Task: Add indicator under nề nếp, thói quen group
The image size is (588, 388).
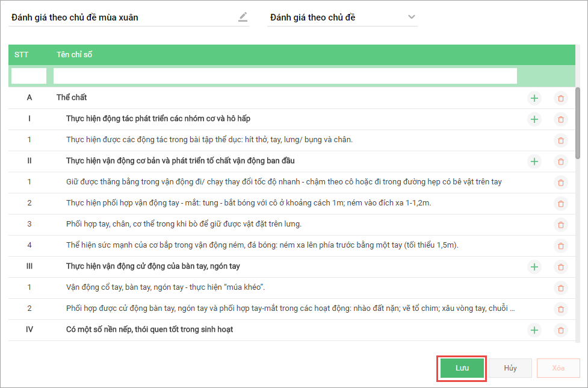Action: pyautogui.click(x=534, y=330)
